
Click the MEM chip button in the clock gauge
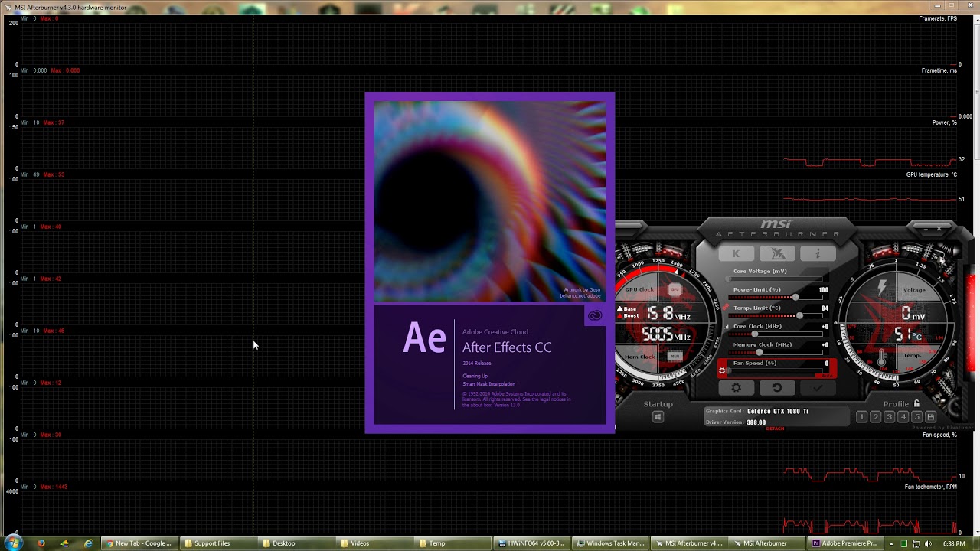click(675, 356)
